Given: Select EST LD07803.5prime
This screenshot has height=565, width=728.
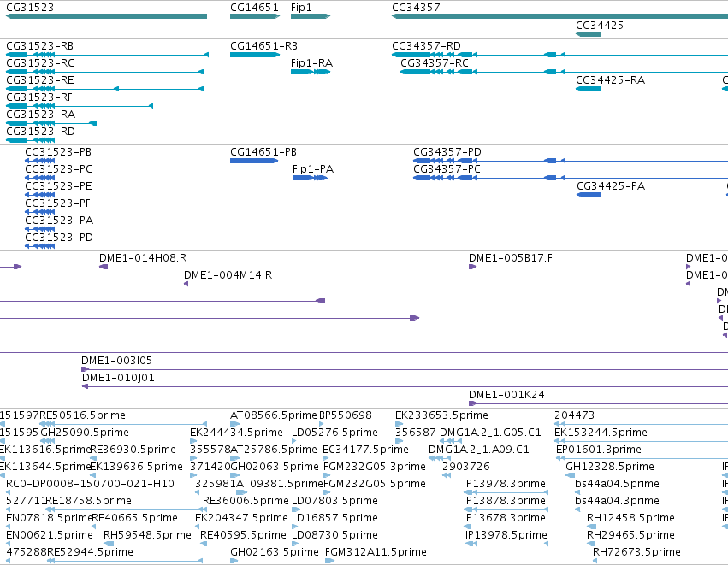Looking at the screenshot, I should (296, 509).
